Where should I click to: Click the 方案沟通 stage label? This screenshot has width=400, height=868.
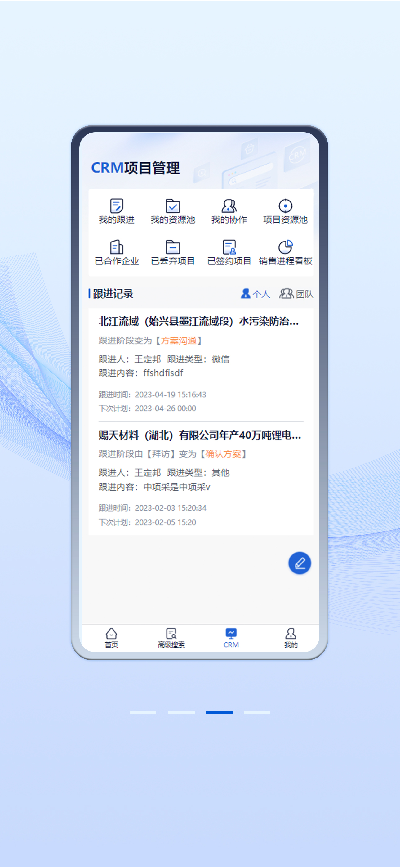point(179,341)
